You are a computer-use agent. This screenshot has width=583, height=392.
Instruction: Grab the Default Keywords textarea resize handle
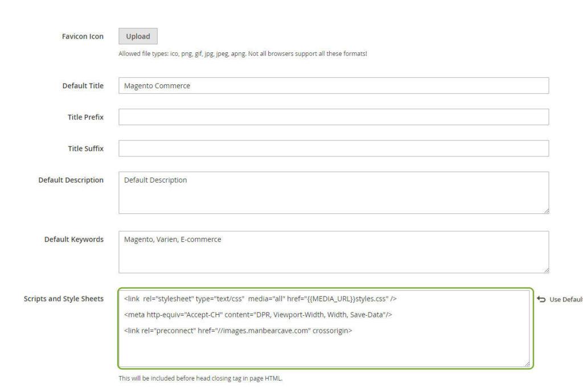tap(546, 270)
